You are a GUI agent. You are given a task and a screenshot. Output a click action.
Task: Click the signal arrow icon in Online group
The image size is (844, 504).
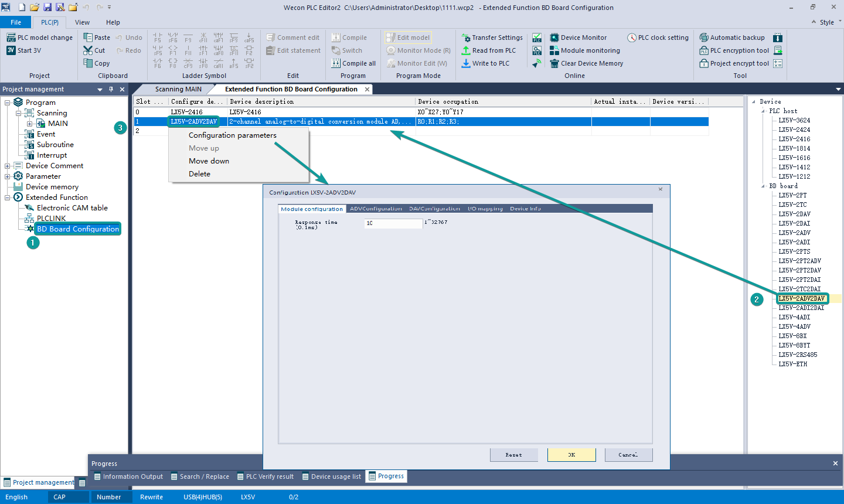(x=537, y=63)
